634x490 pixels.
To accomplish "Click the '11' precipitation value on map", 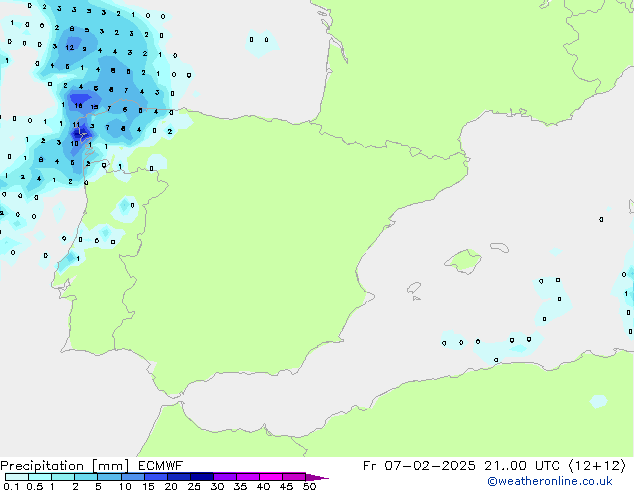I will pos(76,125).
